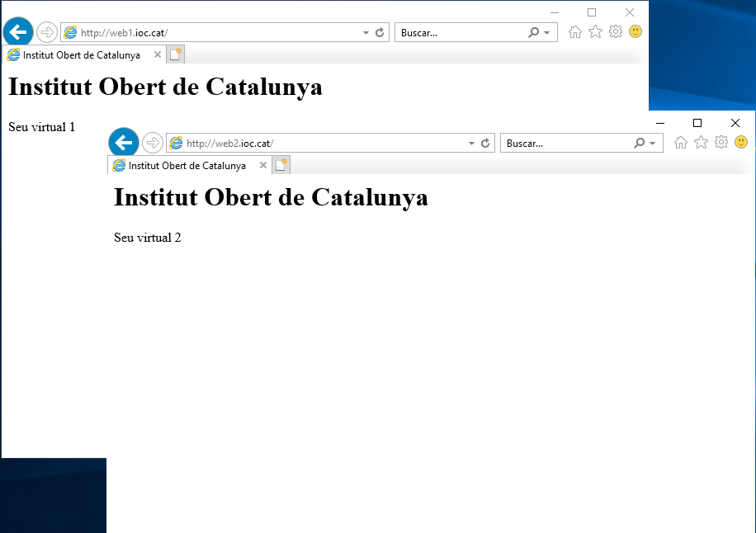The height and width of the screenshot is (533, 756).
Task: Refresh the web2.ioc.cat page
Action: (x=485, y=144)
